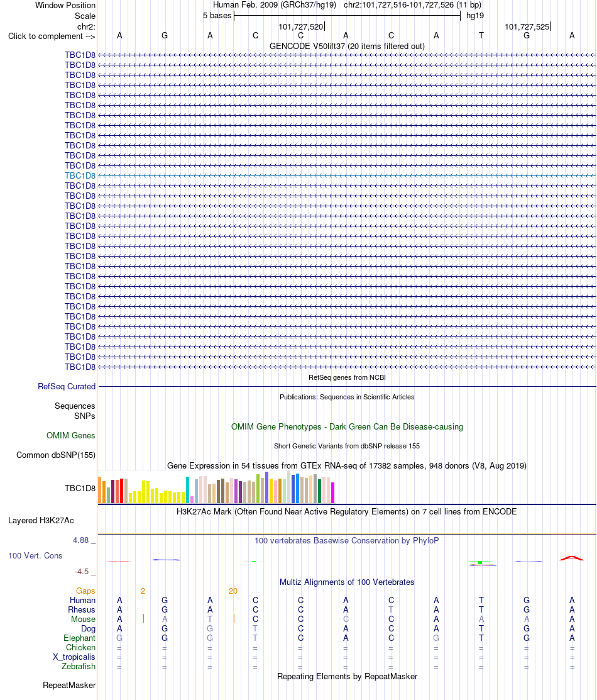Click the cyan bar in the GTEx chart
The width and height of the screenshot is (597, 700).
click(x=187, y=490)
